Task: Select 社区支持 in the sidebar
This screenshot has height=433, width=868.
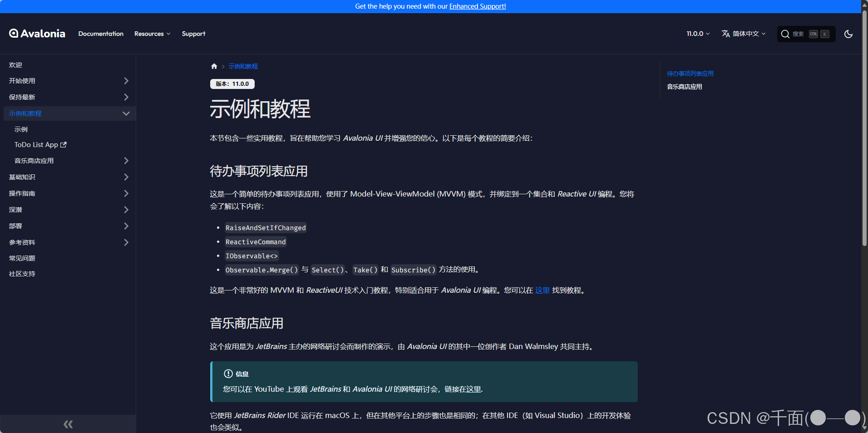Action: [x=21, y=274]
